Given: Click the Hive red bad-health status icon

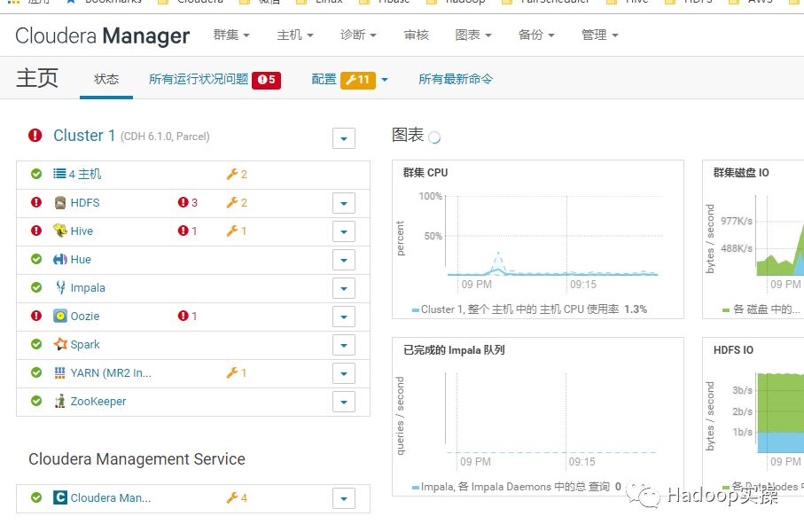Looking at the screenshot, I should point(36,231).
